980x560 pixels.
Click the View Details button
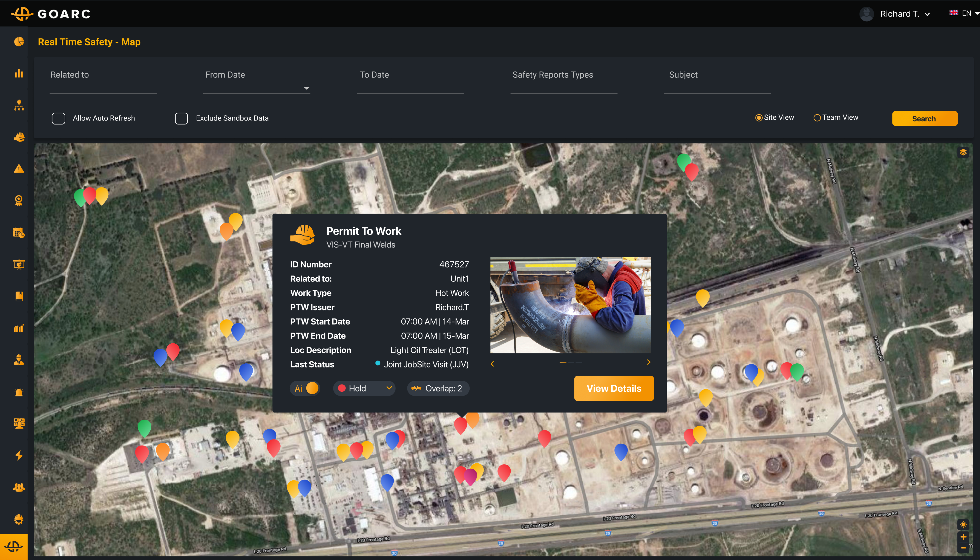[x=614, y=388]
